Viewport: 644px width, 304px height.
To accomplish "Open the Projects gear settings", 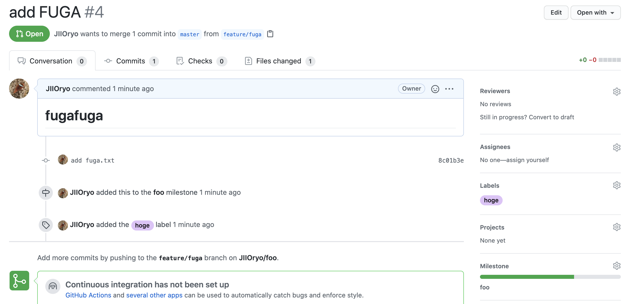I will click(x=617, y=227).
